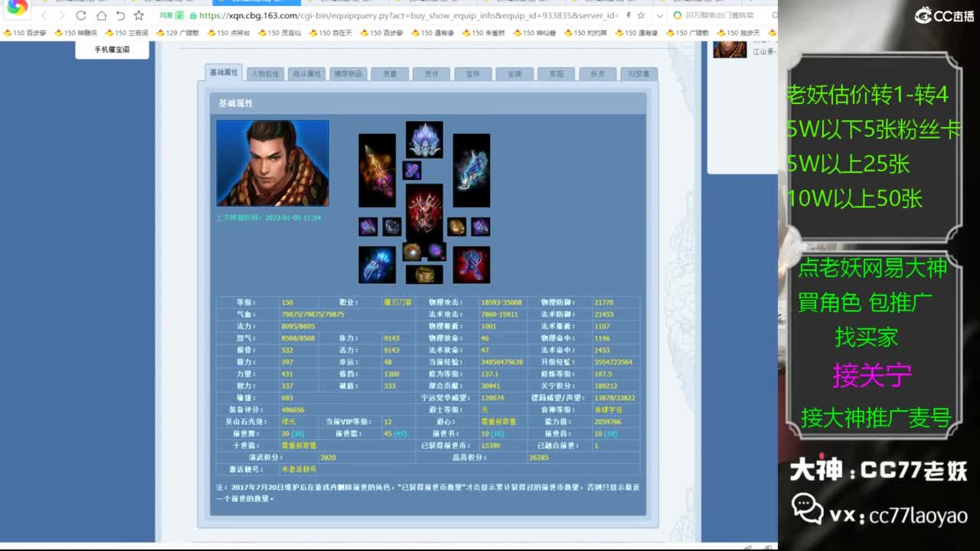Click the mana value 8095/8605
The image size is (980, 551).
(298, 326)
